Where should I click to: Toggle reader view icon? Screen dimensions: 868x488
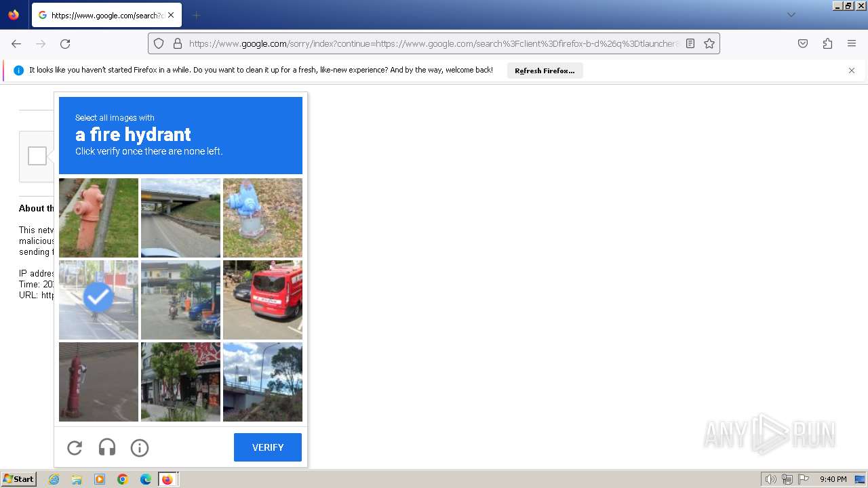point(690,43)
